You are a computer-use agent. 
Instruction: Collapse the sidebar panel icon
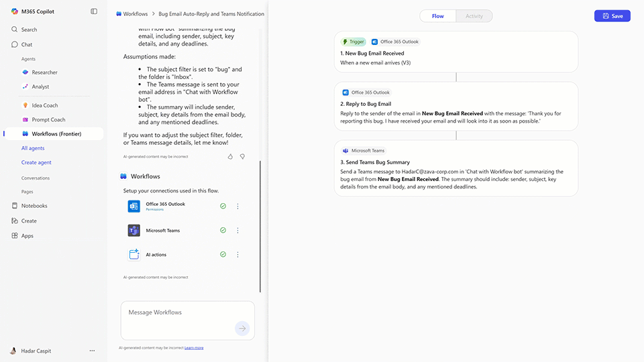(x=94, y=11)
